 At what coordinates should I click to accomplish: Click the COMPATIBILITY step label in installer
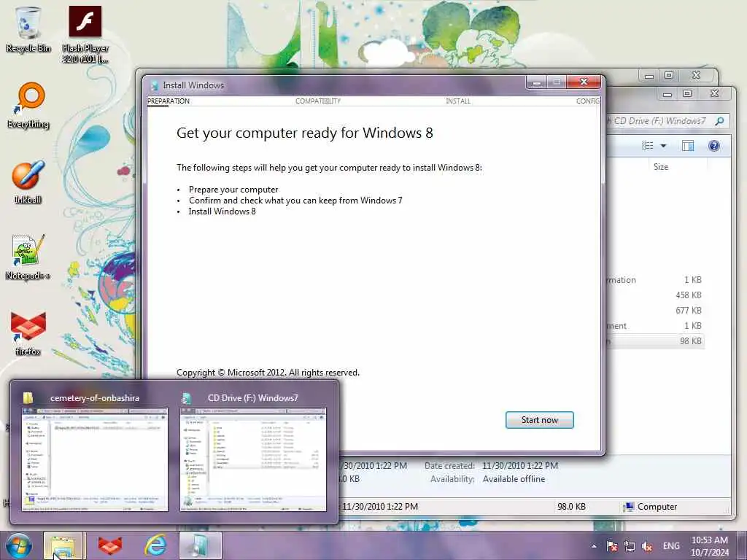(318, 101)
